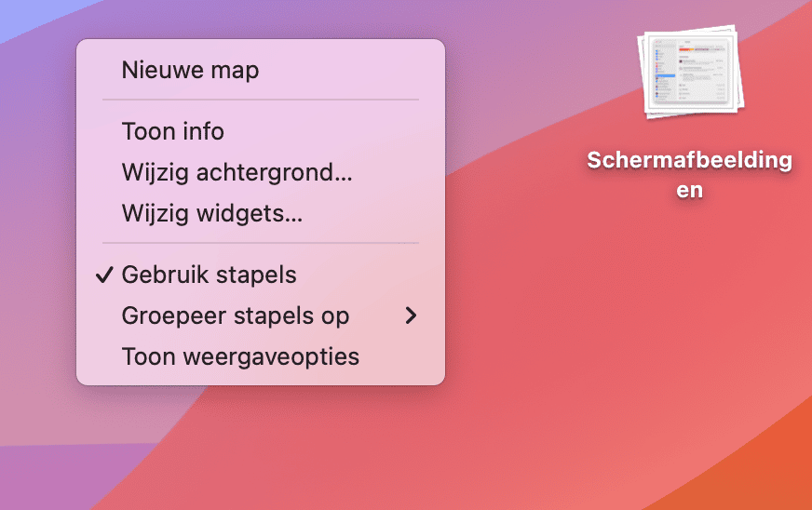This screenshot has width=812, height=510.
Task: Create a new folder via Nieuwe map
Action: click(261, 70)
